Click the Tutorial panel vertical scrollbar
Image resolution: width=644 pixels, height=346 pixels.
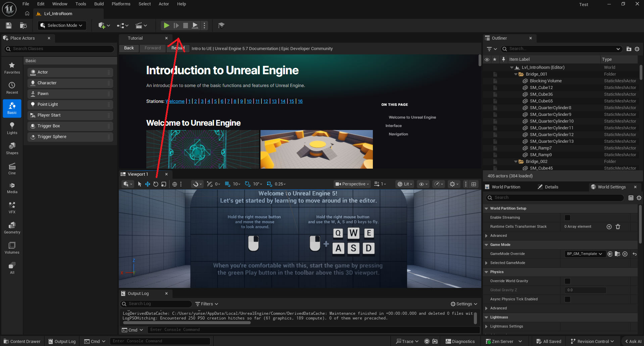tap(480, 60)
